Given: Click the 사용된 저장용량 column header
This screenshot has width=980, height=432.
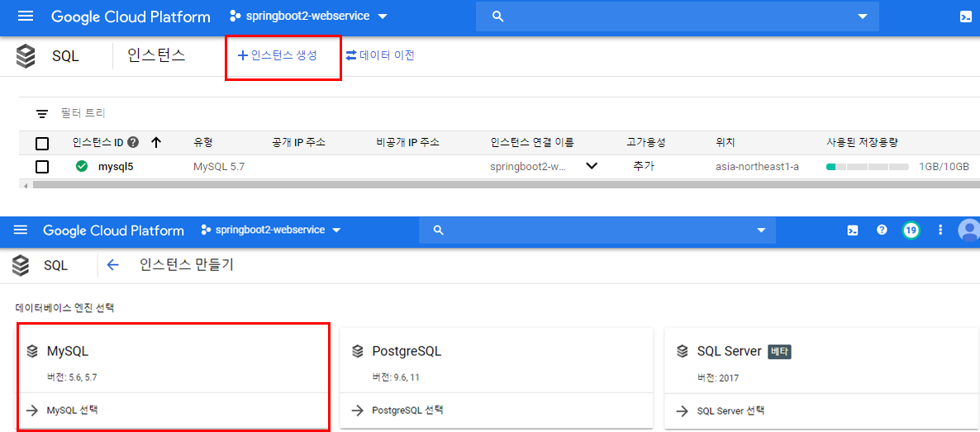Looking at the screenshot, I should click(862, 143).
